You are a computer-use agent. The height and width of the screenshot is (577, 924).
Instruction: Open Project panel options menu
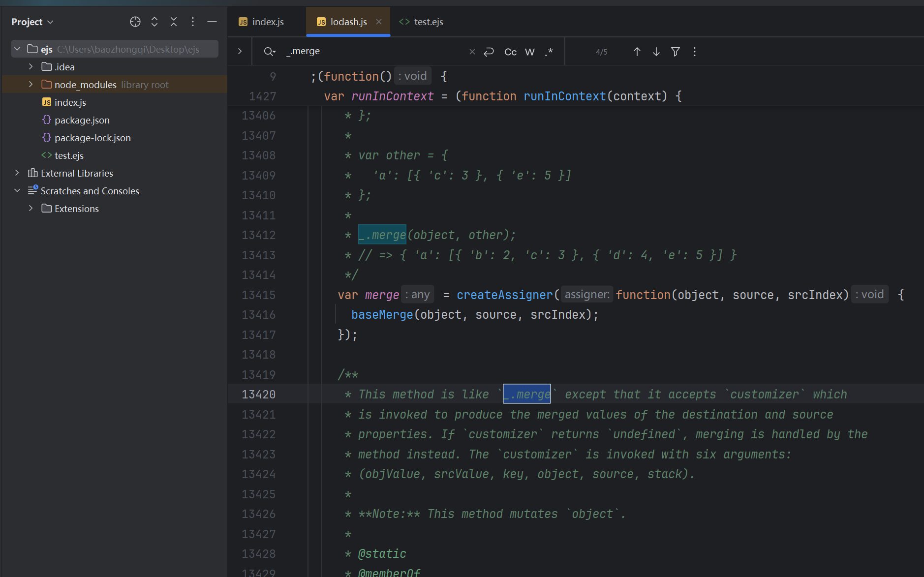(193, 22)
